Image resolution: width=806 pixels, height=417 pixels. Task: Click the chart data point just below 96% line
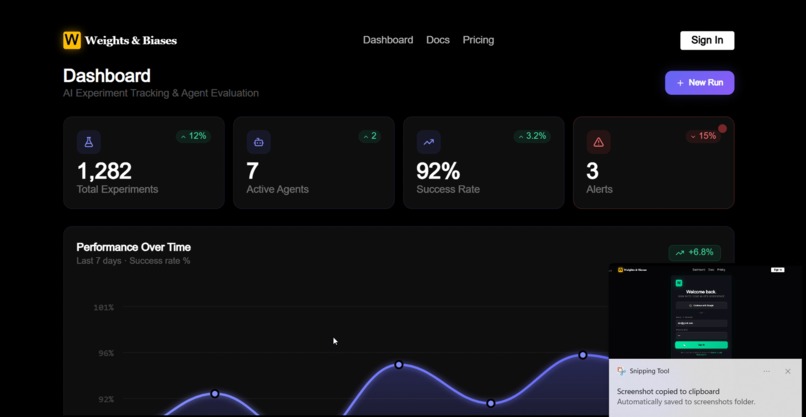399,365
